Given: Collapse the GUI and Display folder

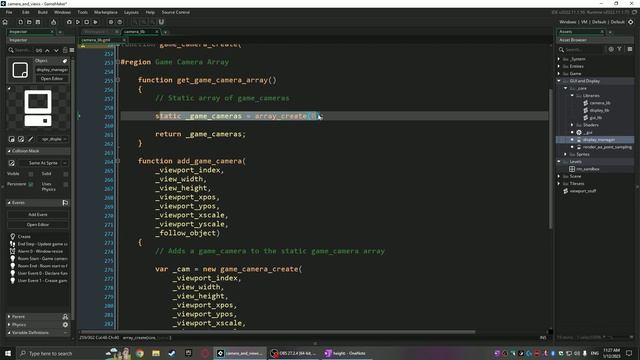Looking at the screenshot, I should 559,81.
